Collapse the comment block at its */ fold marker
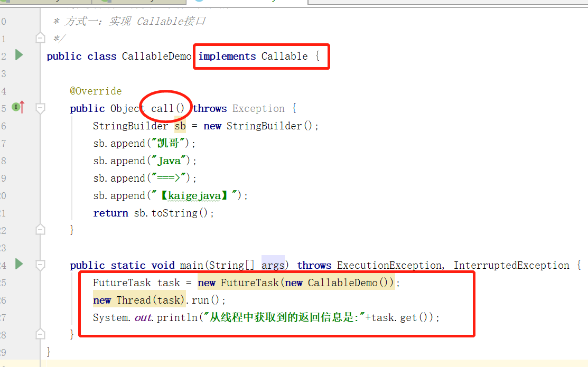This screenshot has height=367, width=588. 40,38
